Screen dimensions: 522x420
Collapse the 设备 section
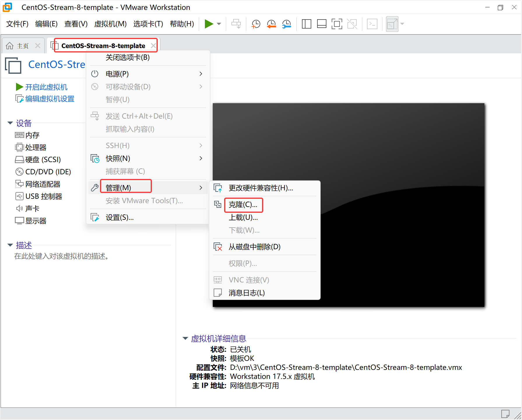(x=10, y=123)
